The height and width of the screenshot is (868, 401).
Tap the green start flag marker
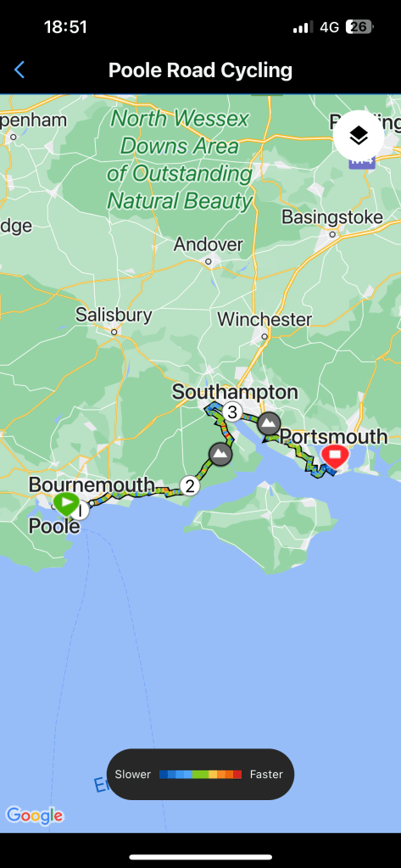tap(66, 504)
